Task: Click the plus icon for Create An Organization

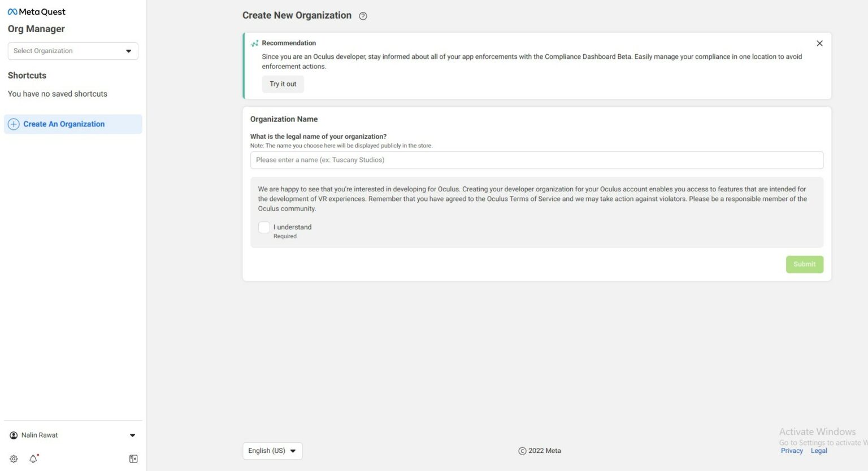Action: coord(14,124)
